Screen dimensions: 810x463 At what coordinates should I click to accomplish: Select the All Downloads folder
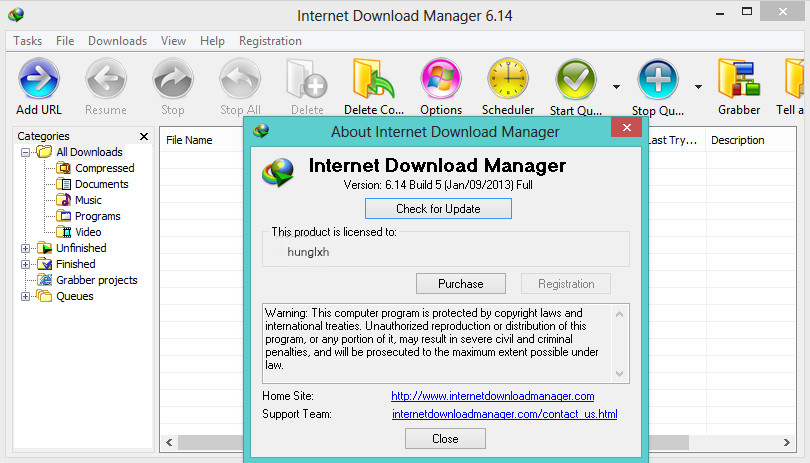80,152
